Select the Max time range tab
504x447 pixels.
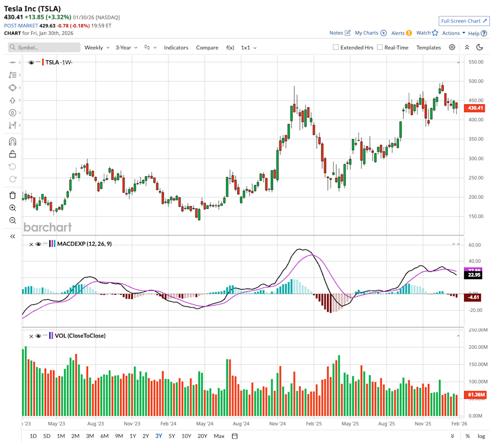[x=219, y=435]
